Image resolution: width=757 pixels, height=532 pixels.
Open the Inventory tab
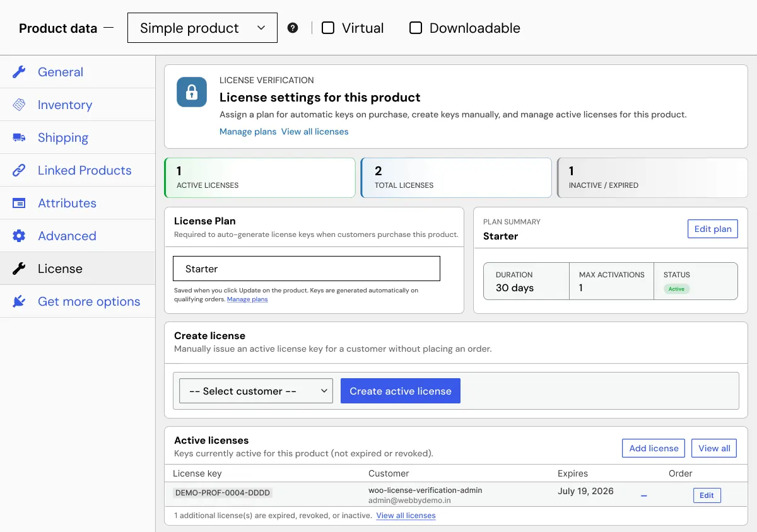coord(78,105)
